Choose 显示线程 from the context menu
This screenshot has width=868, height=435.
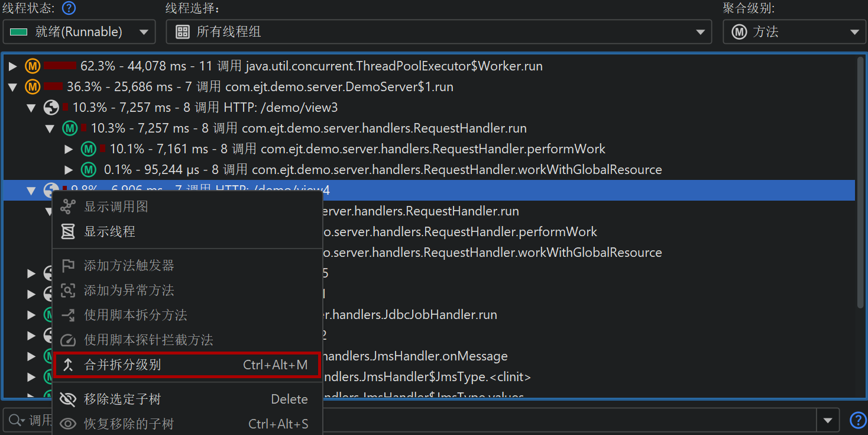pos(187,232)
